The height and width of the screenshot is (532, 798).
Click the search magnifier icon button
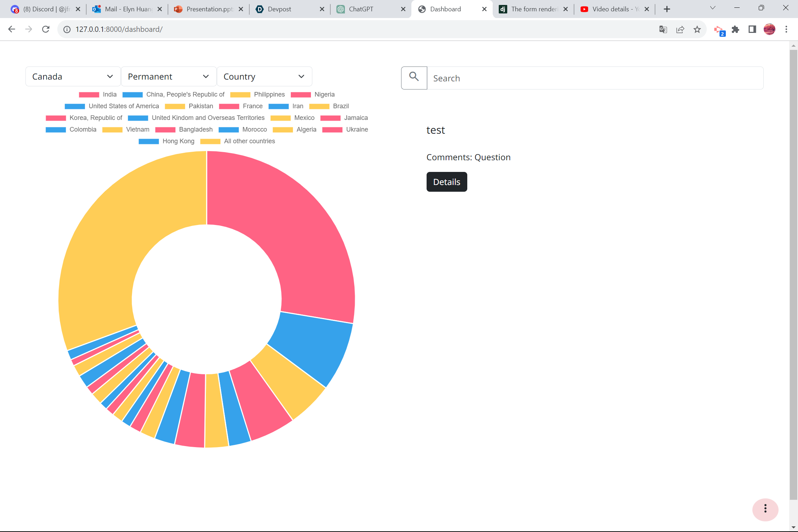click(x=414, y=78)
